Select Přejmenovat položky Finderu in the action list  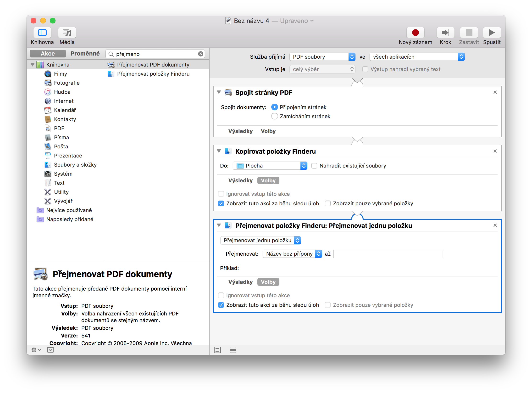153,74
